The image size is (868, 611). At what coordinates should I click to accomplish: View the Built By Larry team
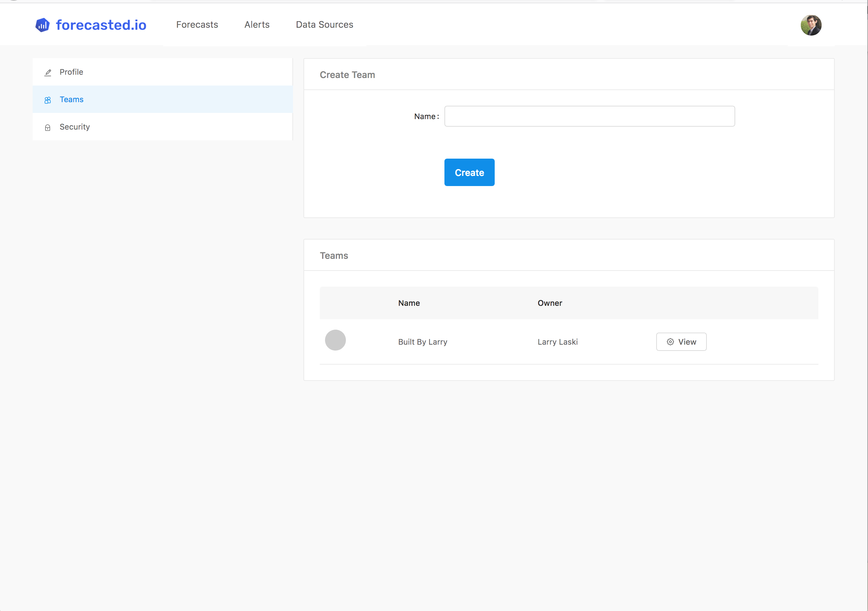[681, 342]
